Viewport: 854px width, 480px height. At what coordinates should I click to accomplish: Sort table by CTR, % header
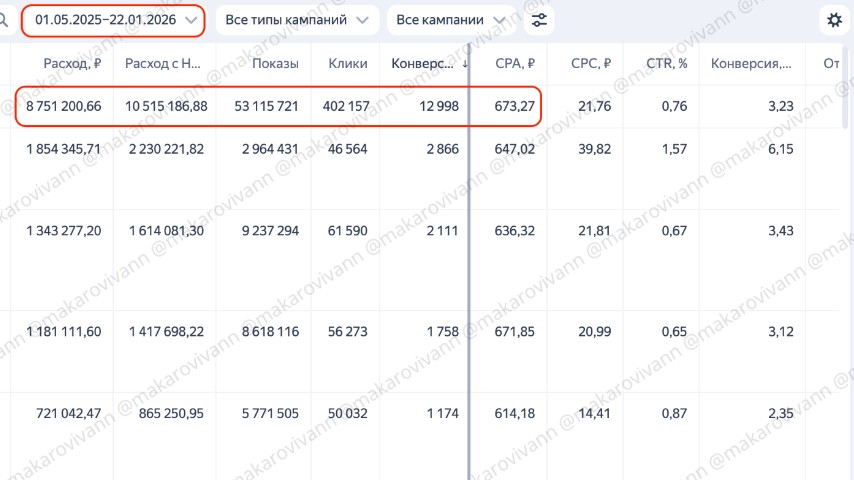[x=667, y=64]
